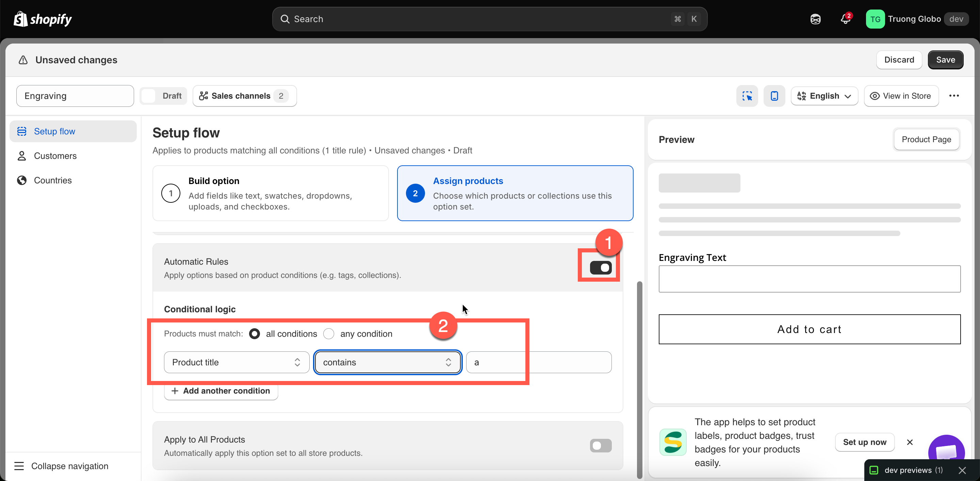Image resolution: width=980 pixels, height=481 pixels.
Task: Focus the Search bar
Action: coord(490,19)
